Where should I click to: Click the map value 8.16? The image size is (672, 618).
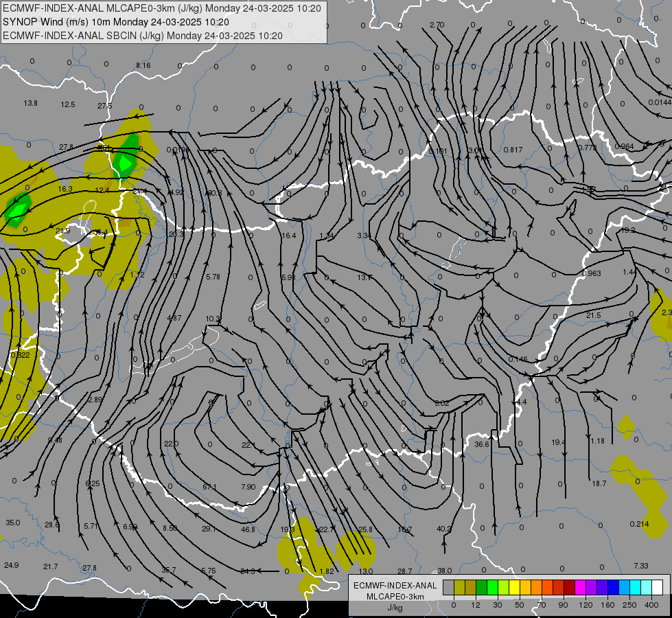point(143,65)
